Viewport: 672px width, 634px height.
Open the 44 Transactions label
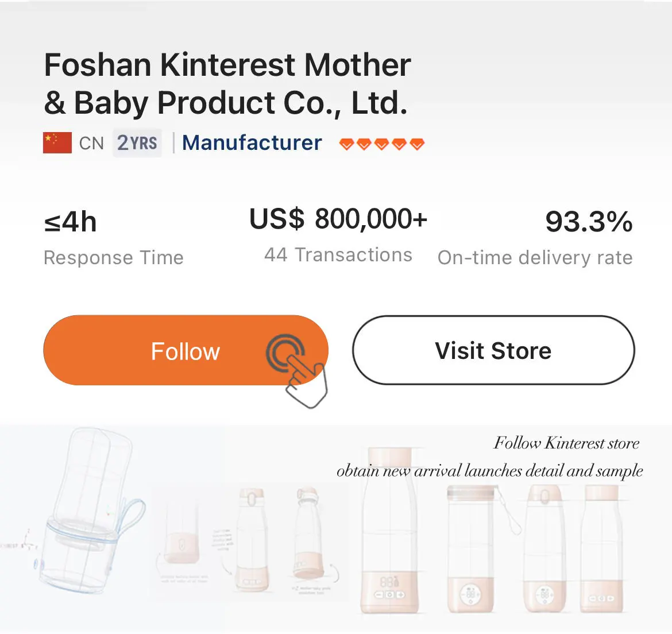[338, 255]
